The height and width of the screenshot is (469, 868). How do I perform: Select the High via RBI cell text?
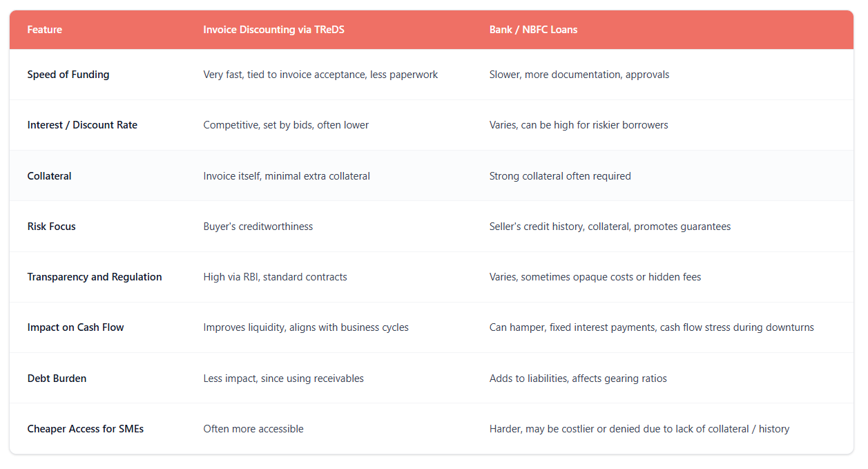tap(275, 277)
